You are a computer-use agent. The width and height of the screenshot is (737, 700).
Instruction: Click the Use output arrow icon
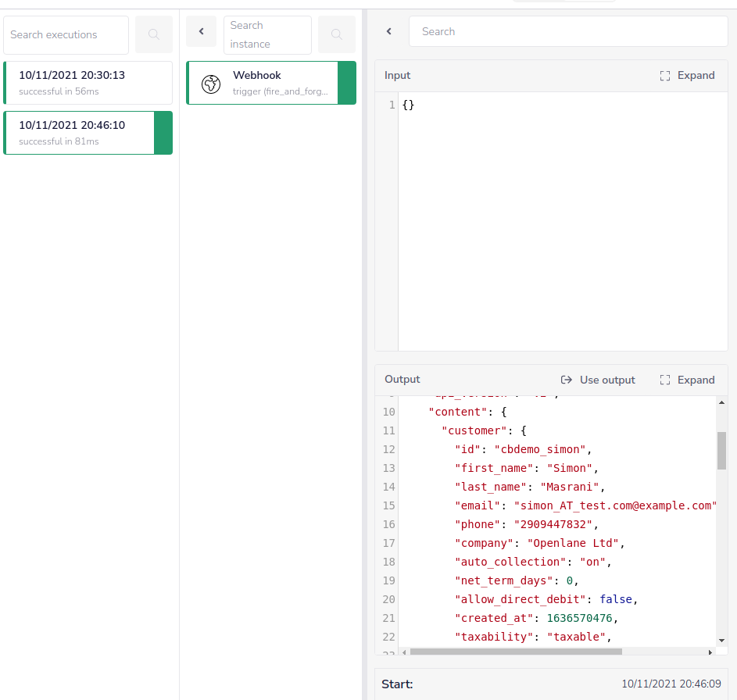566,380
